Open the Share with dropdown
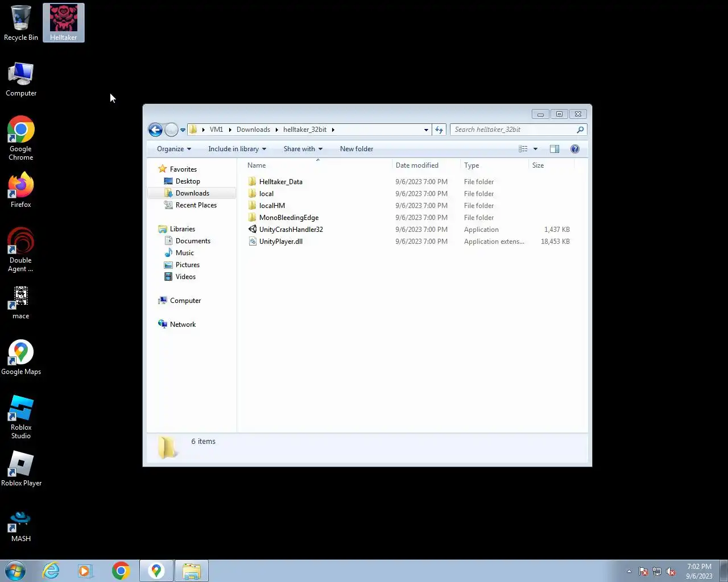 coord(303,149)
